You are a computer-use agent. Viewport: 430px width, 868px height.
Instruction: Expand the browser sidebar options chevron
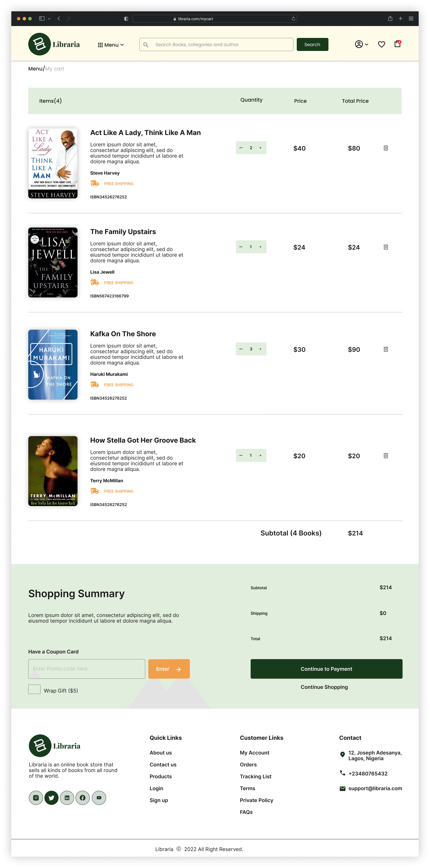point(49,19)
